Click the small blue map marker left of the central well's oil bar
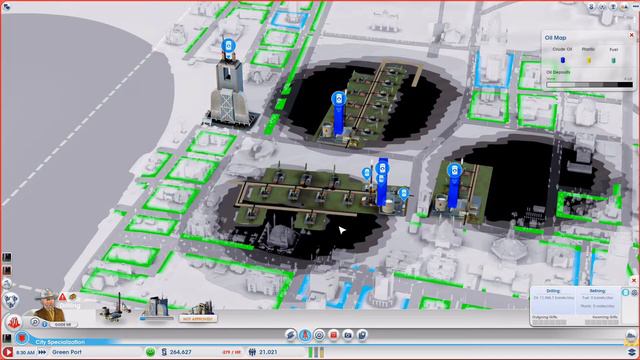Viewport: 640px width, 360px height. (367, 174)
